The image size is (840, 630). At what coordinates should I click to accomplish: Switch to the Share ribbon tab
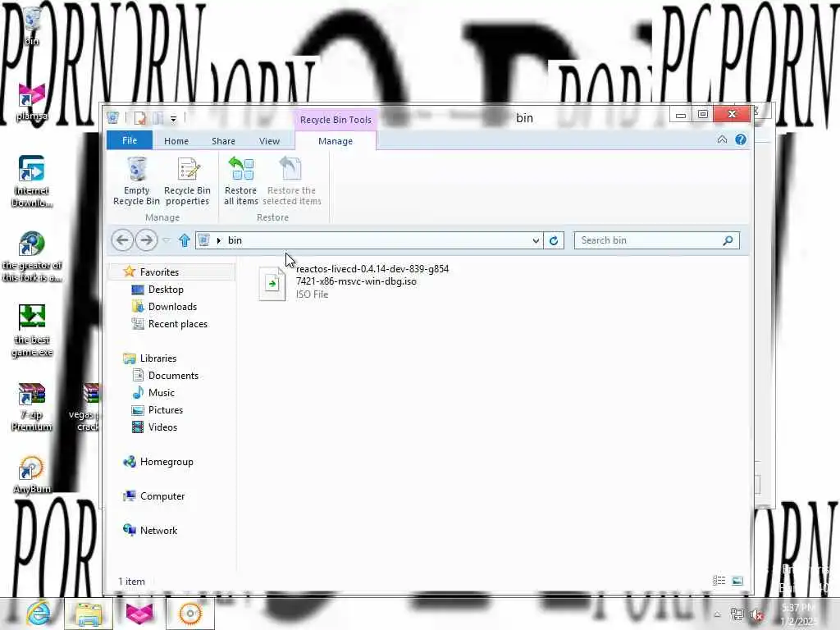point(223,141)
